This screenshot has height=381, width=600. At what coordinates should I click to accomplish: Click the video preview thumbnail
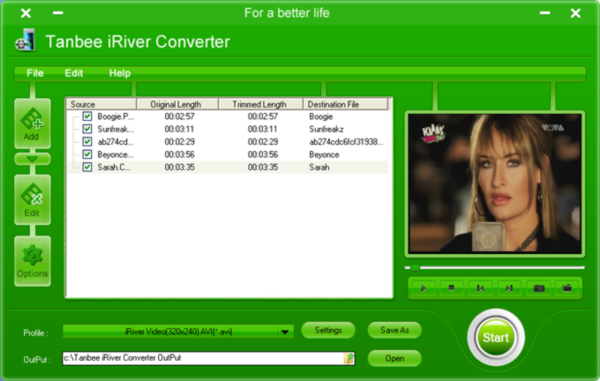click(495, 184)
